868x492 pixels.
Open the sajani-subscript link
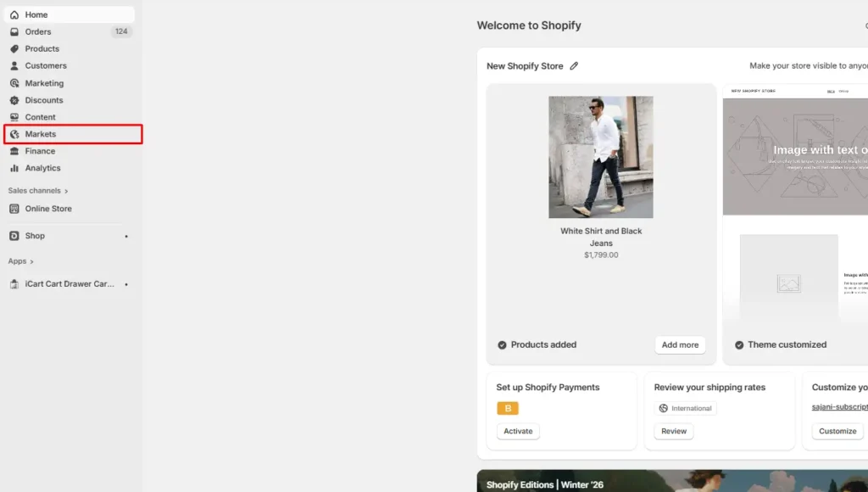[x=838, y=407]
